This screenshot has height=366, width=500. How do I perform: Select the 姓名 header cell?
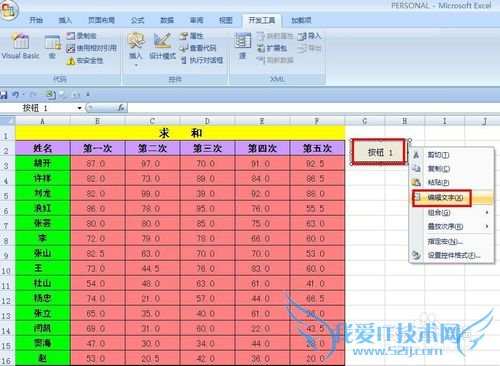tap(43, 148)
